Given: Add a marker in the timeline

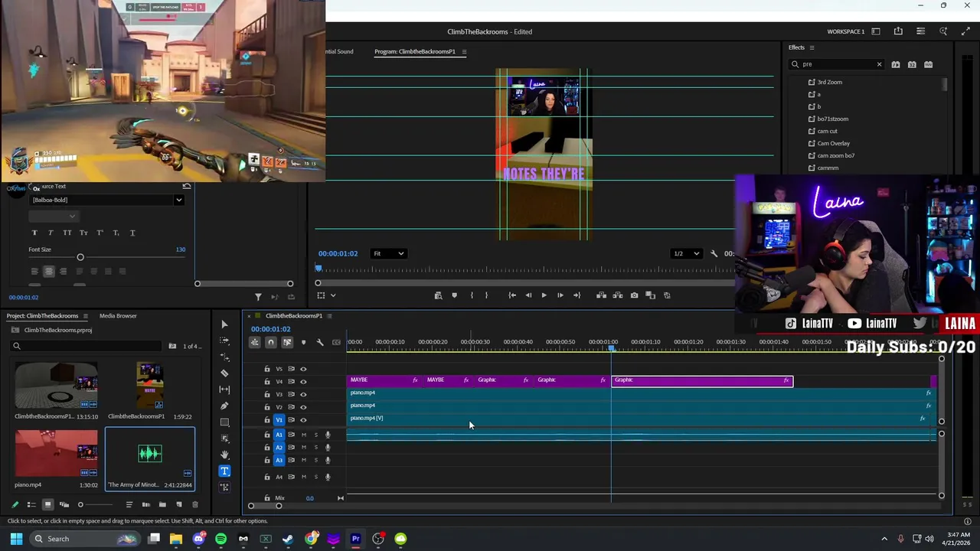Looking at the screenshot, I should click(303, 342).
